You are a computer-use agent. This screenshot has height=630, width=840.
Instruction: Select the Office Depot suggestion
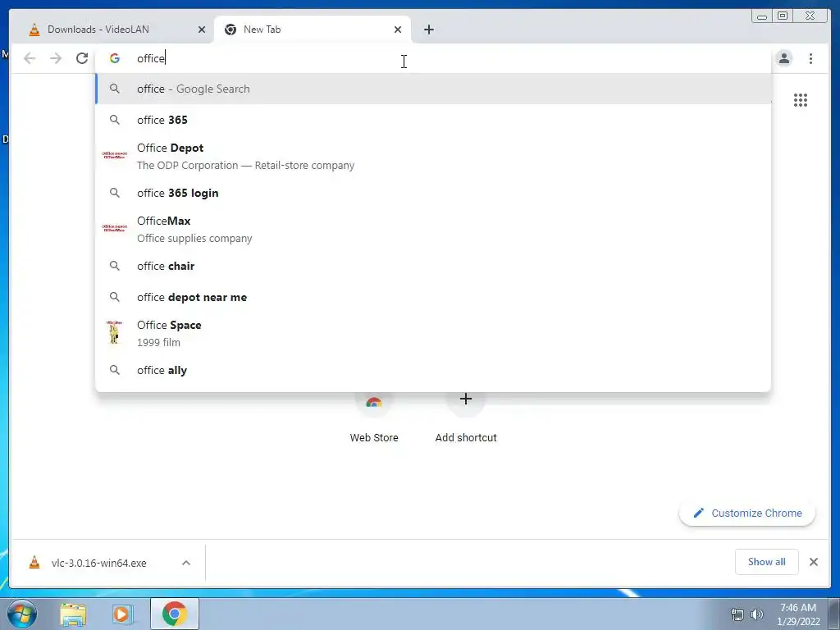(433, 157)
